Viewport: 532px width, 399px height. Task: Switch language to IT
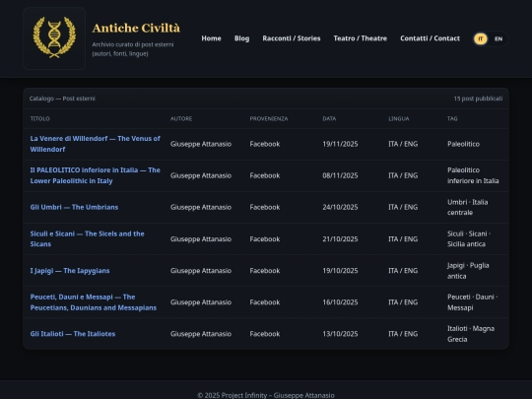pyautogui.click(x=481, y=38)
